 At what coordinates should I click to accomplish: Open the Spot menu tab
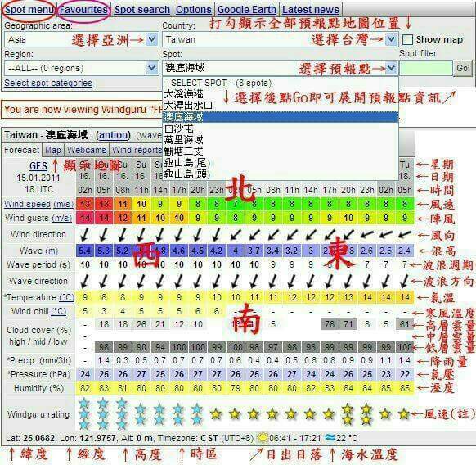(29, 10)
